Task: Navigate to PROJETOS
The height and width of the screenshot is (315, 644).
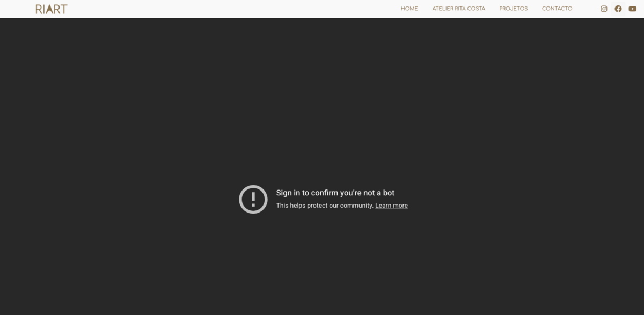Action: point(513,9)
